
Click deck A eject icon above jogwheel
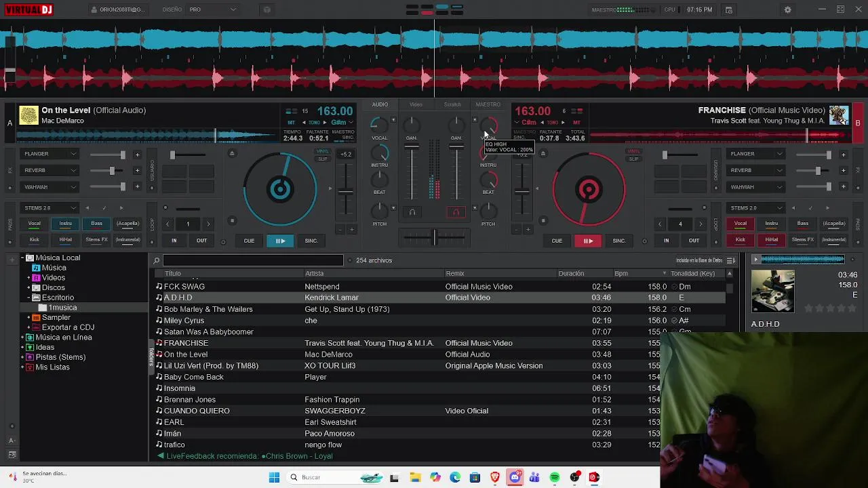pos(232,154)
